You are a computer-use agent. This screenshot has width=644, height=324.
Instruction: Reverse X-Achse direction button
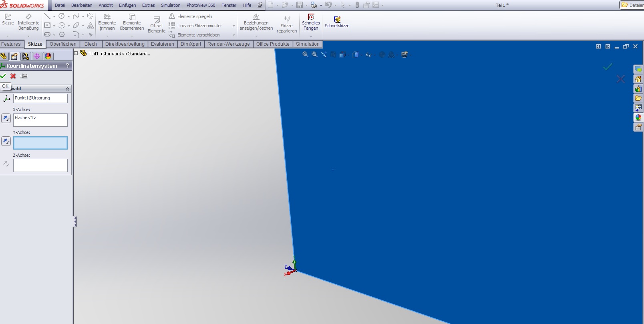click(6, 118)
